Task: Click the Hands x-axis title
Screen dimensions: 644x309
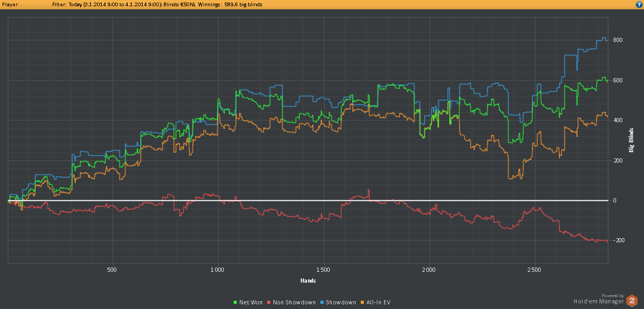Action: tap(308, 281)
